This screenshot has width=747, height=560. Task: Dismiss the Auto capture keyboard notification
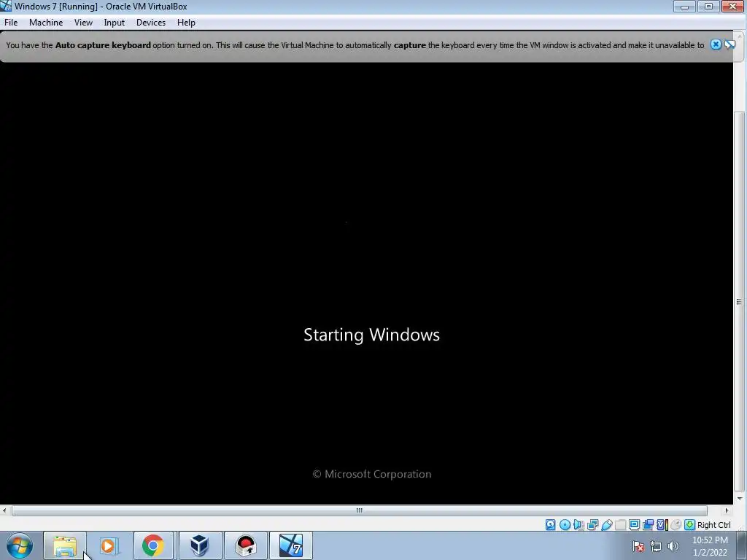(x=716, y=44)
